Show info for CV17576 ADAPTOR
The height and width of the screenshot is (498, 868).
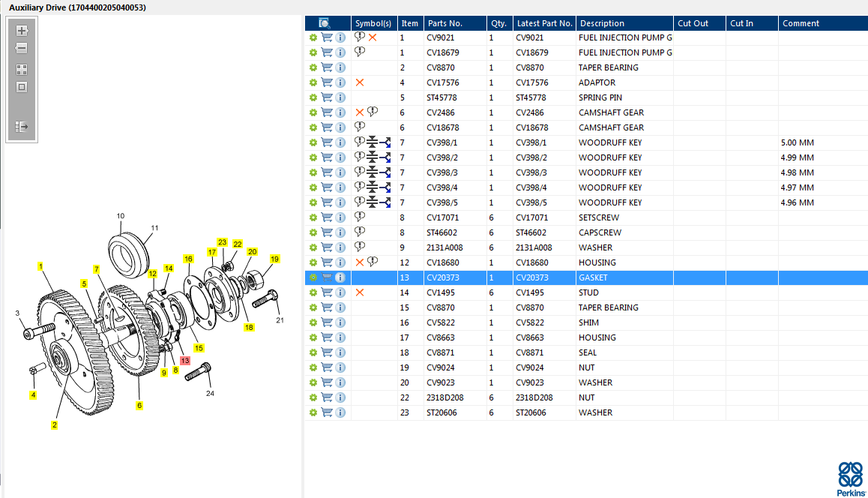(x=340, y=82)
